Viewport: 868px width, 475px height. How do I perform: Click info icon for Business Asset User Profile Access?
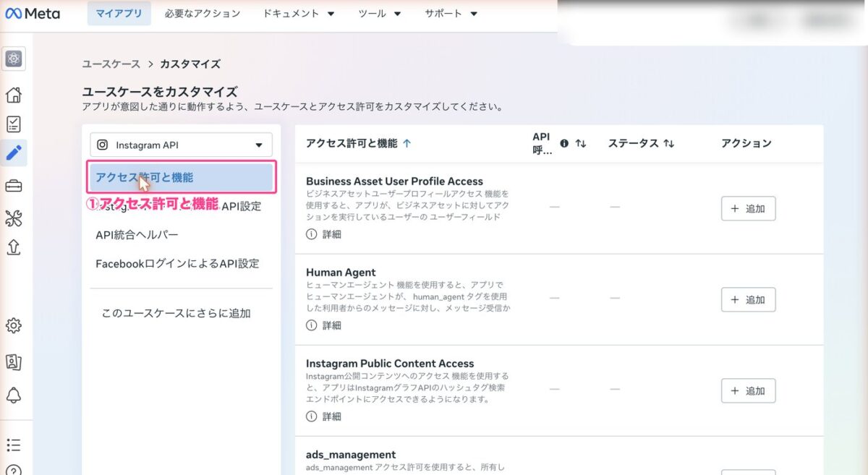[312, 234]
